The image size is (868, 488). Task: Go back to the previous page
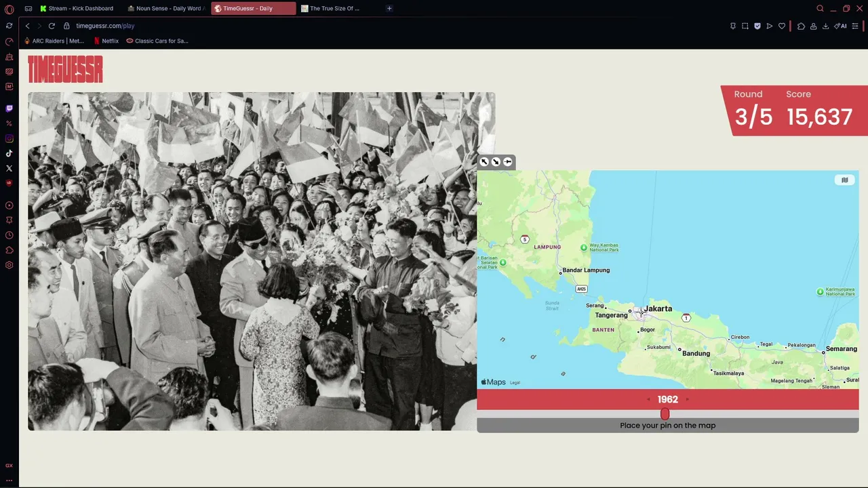(x=28, y=26)
